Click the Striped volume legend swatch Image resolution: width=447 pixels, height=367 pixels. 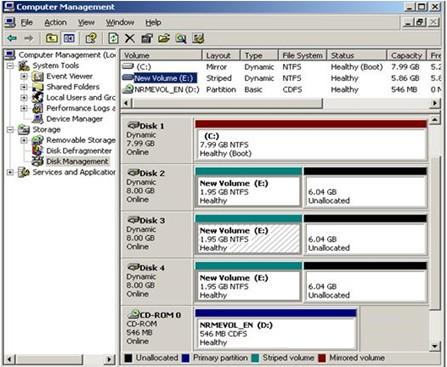pos(255,358)
